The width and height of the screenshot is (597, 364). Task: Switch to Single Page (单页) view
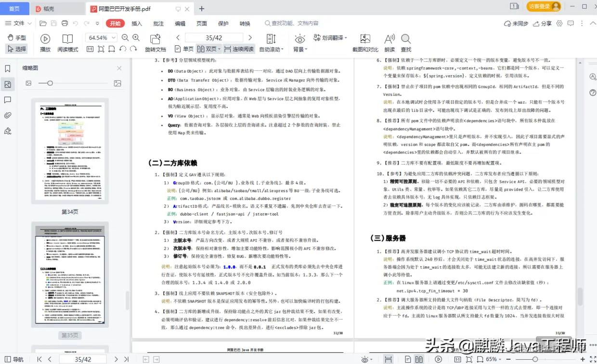coord(184,49)
